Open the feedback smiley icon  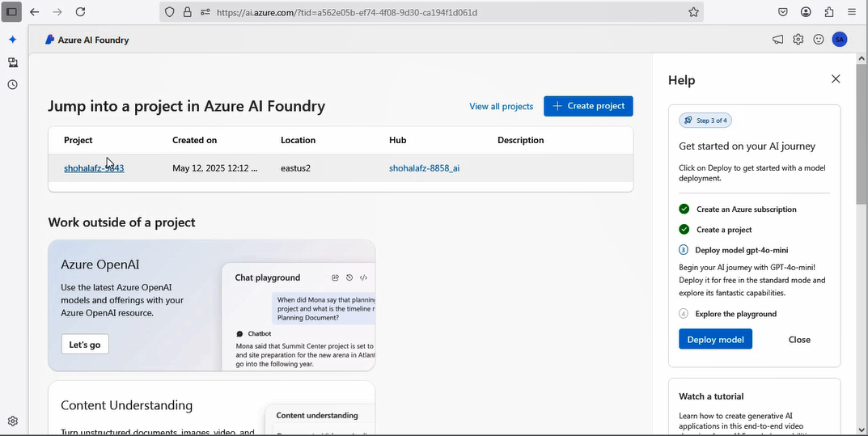pyautogui.click(x=818, y=40)
